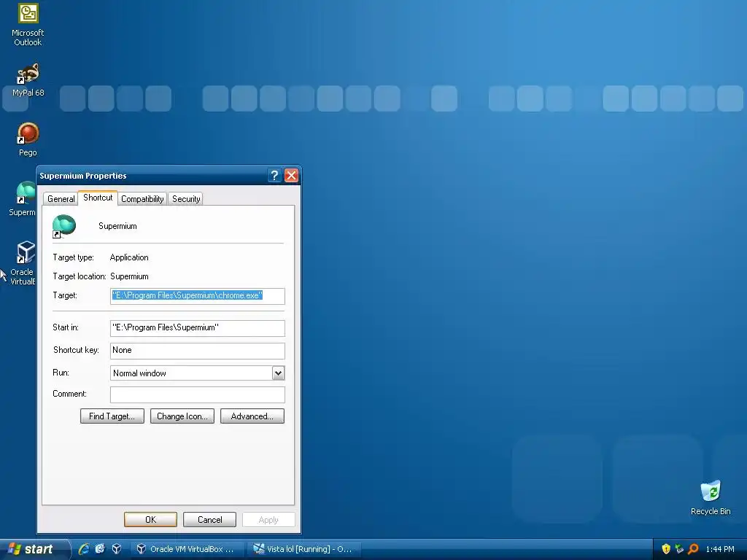
Task: Click the second Quick Launch browser icon
Action: (x=100, y=549)
